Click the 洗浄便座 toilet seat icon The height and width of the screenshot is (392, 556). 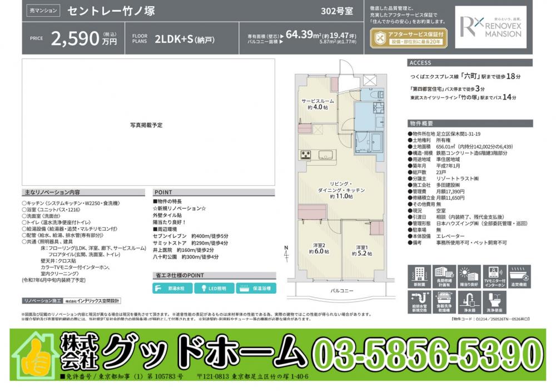pyautogui.click(x=494, y=302)
